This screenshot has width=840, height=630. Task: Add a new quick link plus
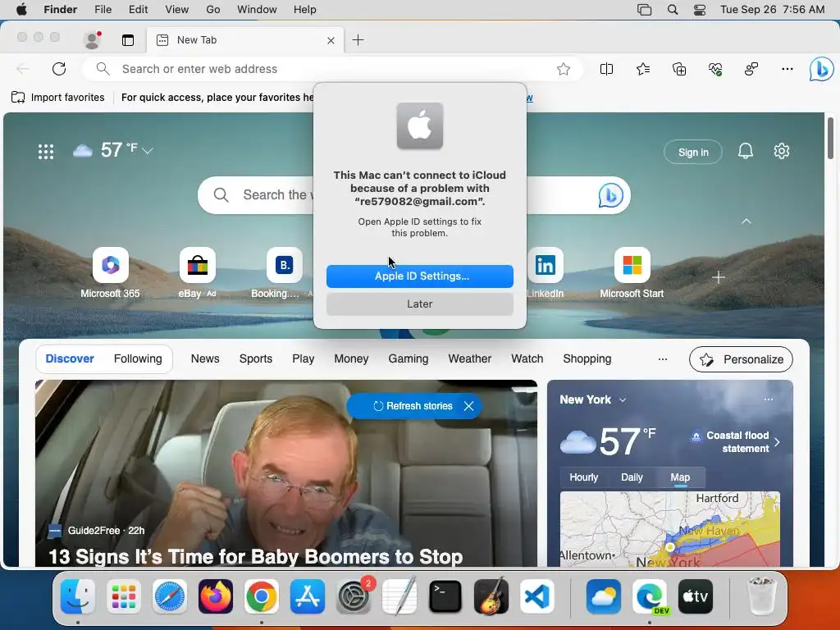[719, 277]
